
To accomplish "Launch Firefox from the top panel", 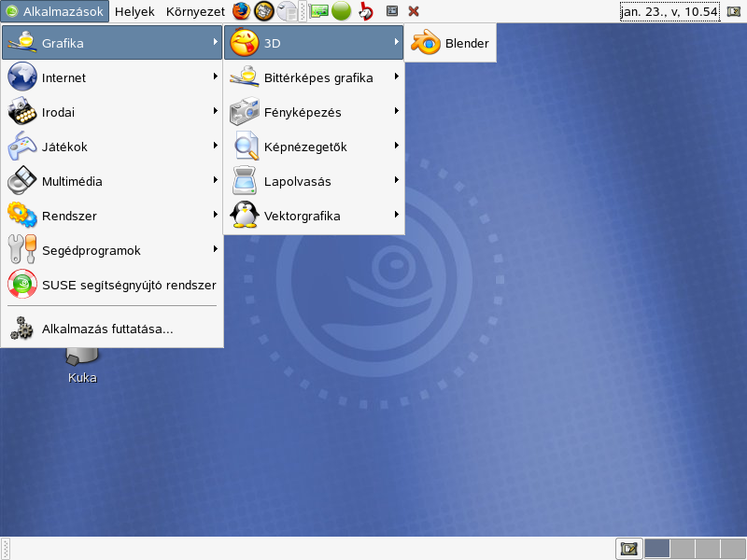I will (242, 11).
